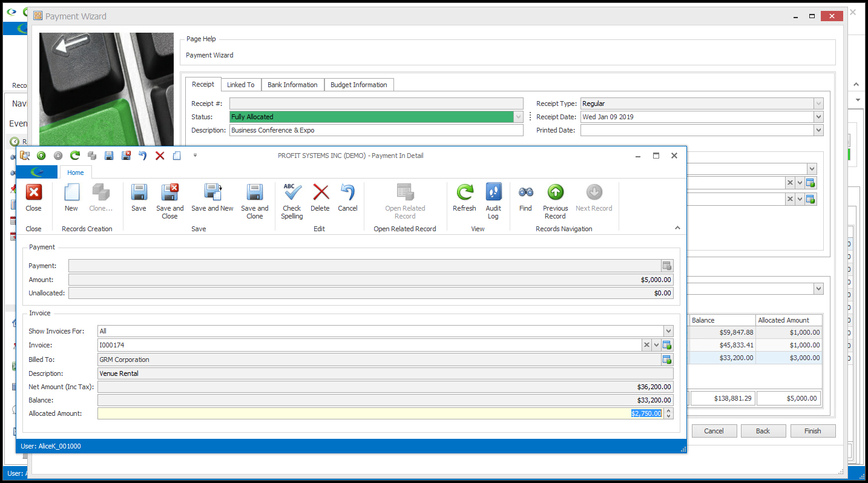The width and height of the screenshot is (868, 483).
Task: Click the Description field in Payment Wizard
Action: (x=376, y=130)
